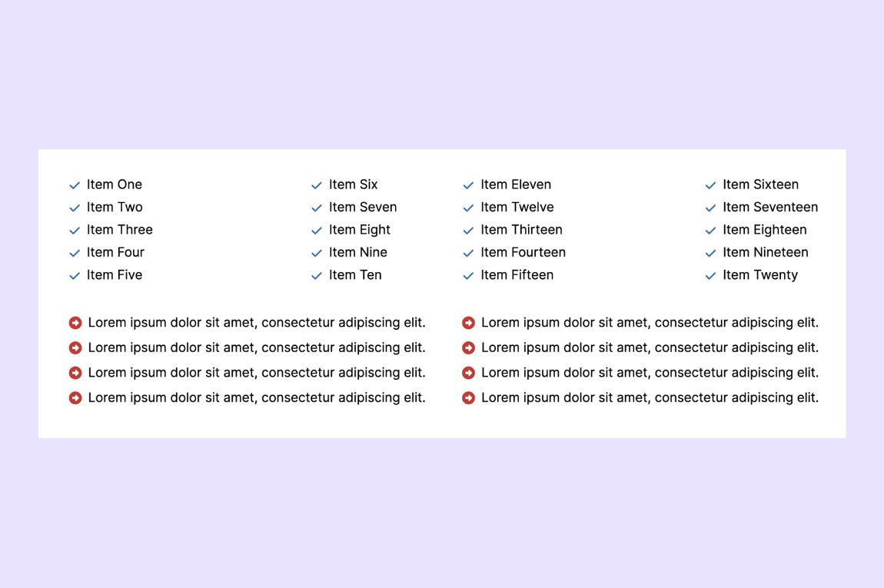Select the Item Seven label
The height and width of the screenshot is (588, 884).
point(363,207)
